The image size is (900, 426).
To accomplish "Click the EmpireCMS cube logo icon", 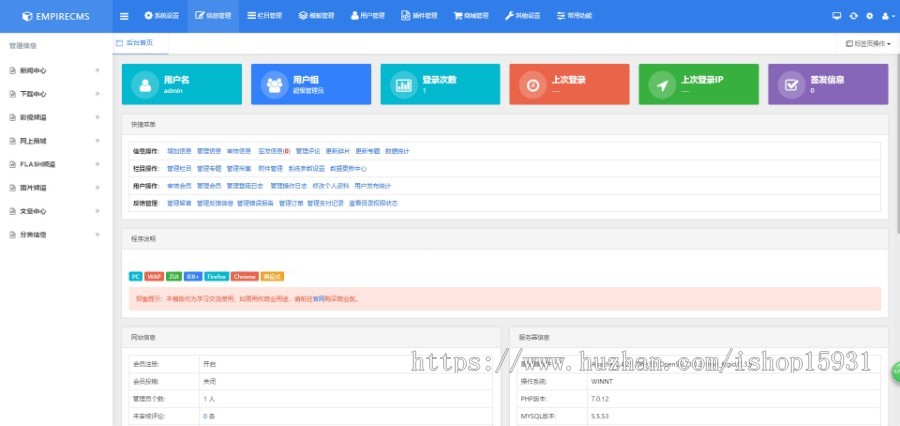I will 27,16.
